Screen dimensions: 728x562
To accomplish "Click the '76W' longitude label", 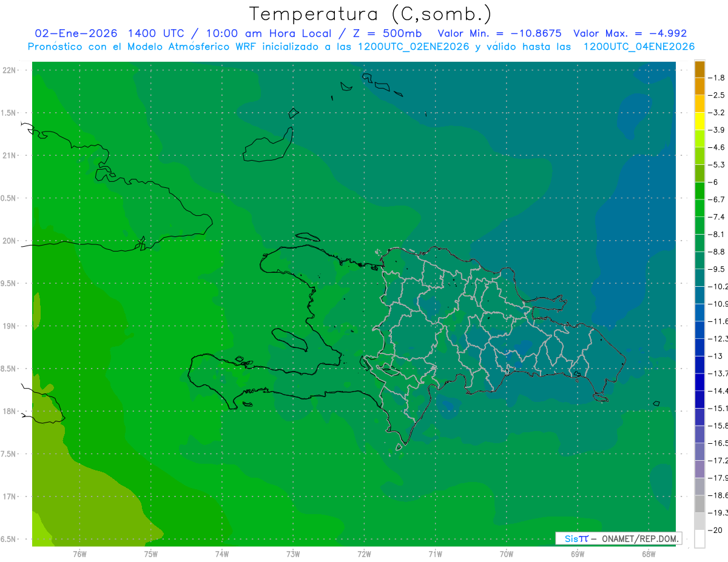I will (79, 554).
